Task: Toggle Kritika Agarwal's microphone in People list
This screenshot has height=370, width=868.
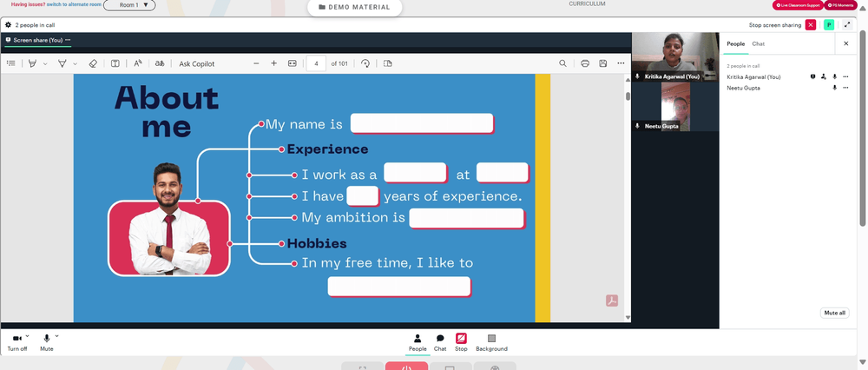Action: [x=835, y=77]
